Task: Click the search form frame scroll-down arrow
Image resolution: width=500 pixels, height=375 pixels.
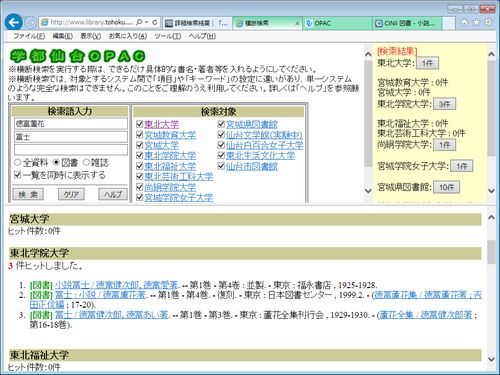Action: point(368,191)
